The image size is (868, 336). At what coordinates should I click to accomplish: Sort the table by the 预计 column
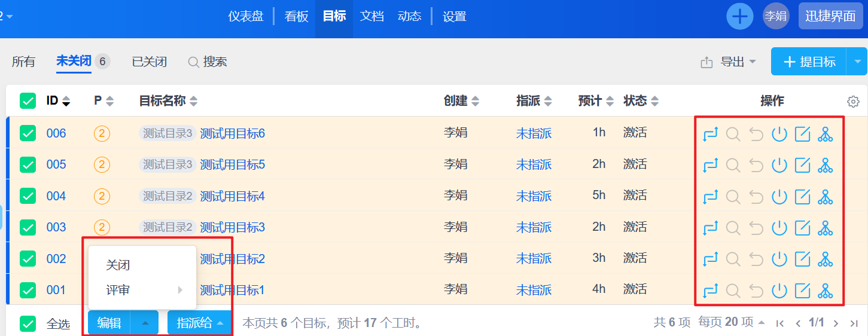[596, 101]
